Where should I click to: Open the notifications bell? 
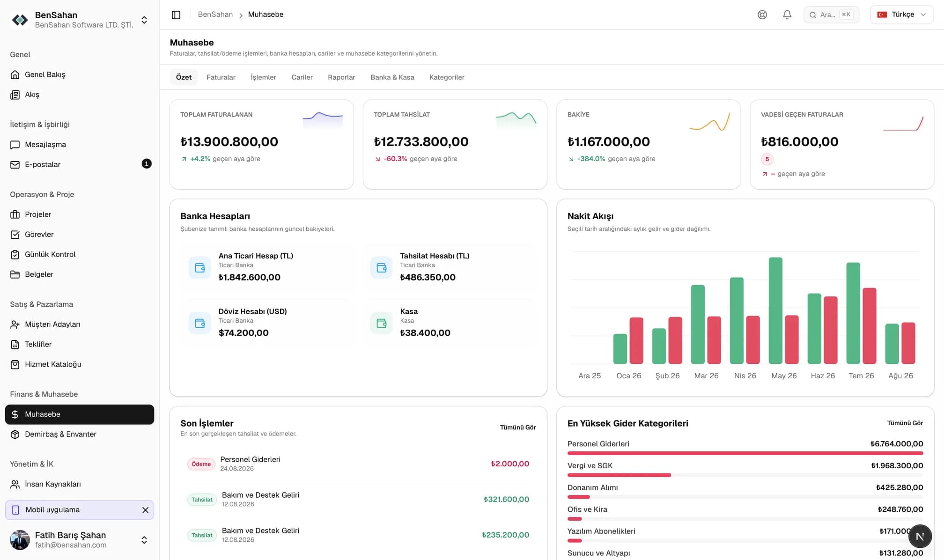[x=787, y=15]
